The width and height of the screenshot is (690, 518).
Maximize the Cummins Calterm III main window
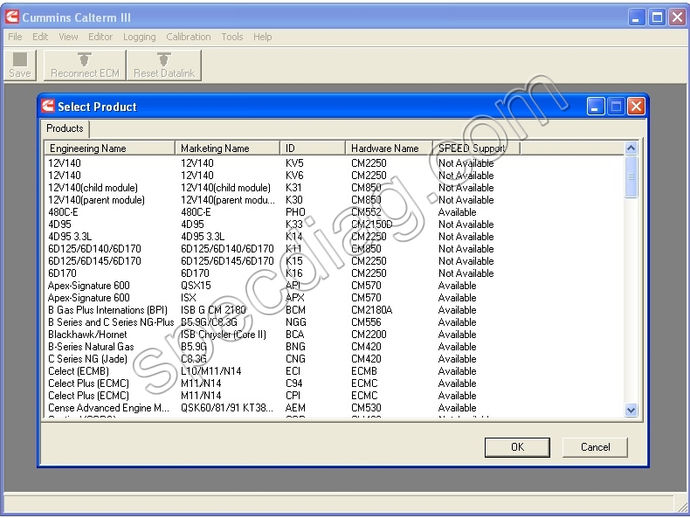(x=657, y=17)
